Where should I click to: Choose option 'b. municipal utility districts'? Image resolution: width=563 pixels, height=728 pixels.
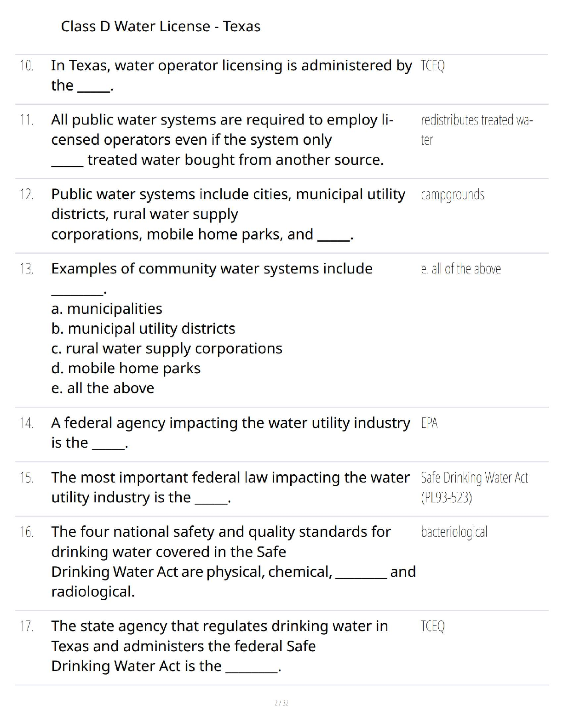coord(143,329)
